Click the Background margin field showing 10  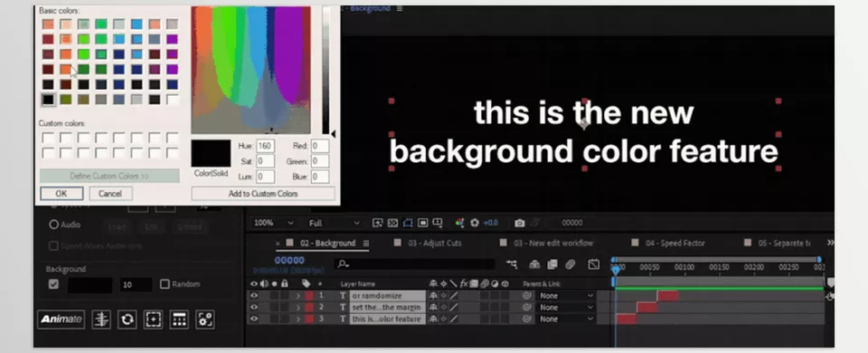(137, 285)
